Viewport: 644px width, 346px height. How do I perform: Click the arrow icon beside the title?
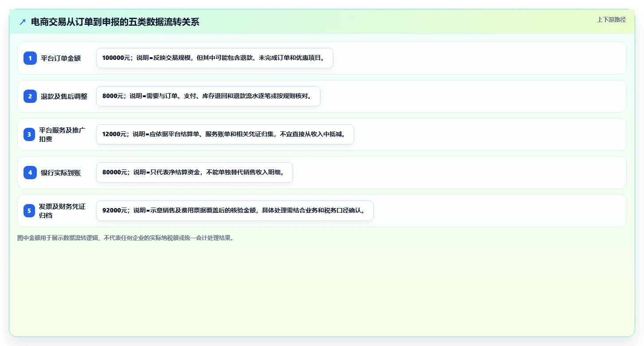pyautogui.click(x=23, y=22)
